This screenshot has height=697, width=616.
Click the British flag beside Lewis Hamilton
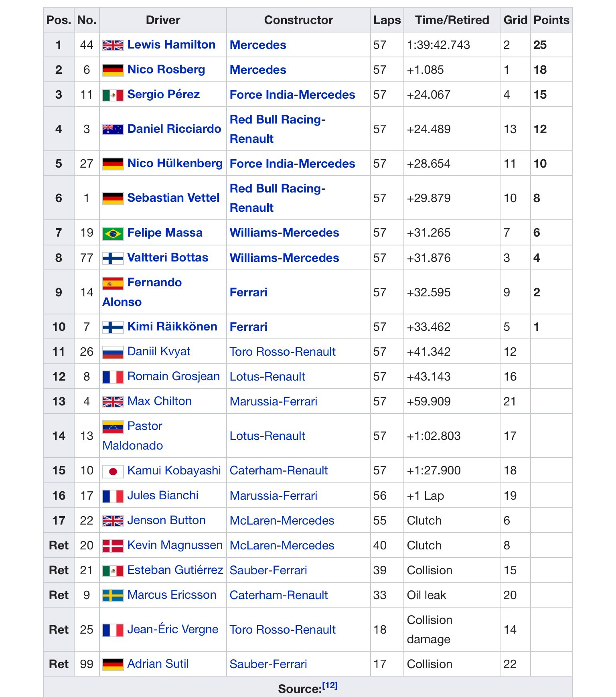pos(113,45)
